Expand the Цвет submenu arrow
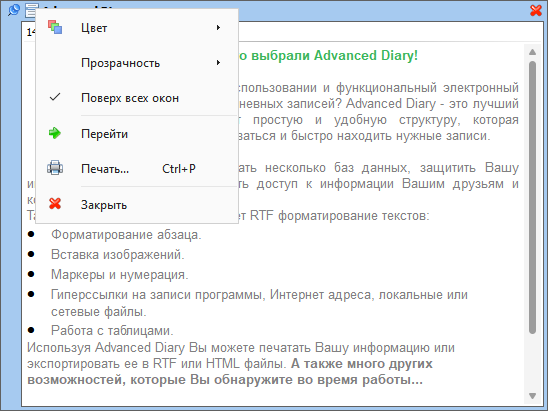Viewport: 548px width, 411px height. tap(218, 27)
